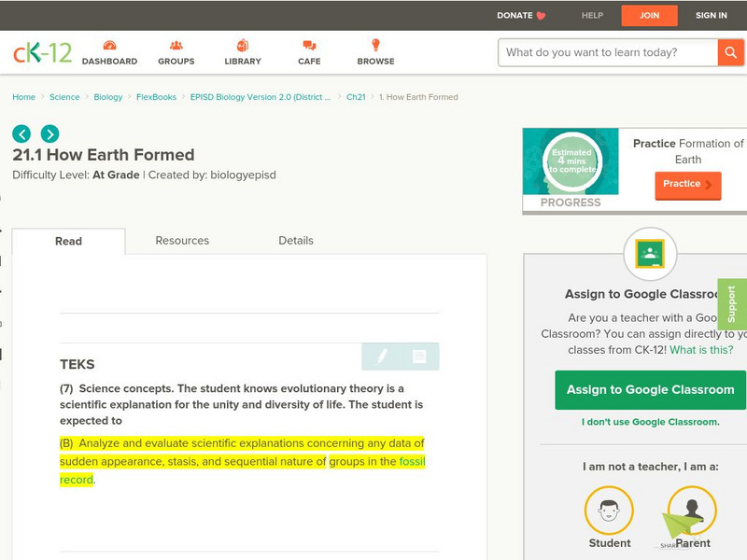Open the DASHBOARD menu label
The image size is (747, 560).
point(109,62)
